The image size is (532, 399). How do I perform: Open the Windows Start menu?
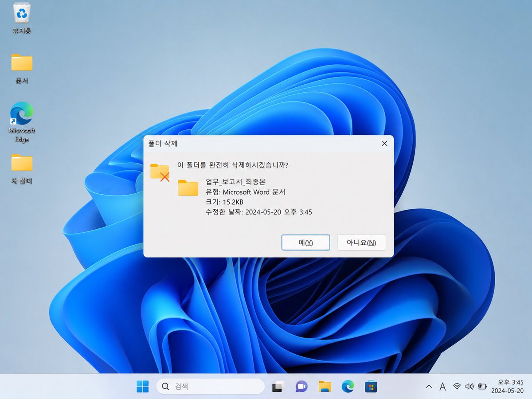(142, 387)
